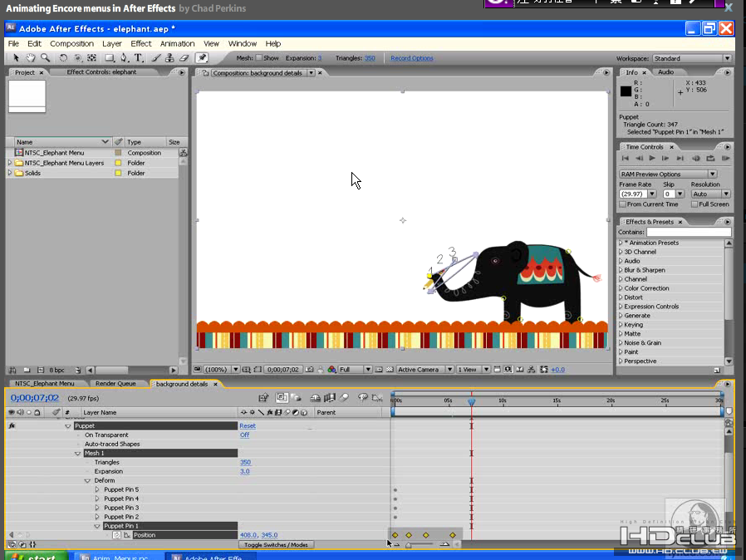Select the Puppet Pin tool

click(202, 57)
